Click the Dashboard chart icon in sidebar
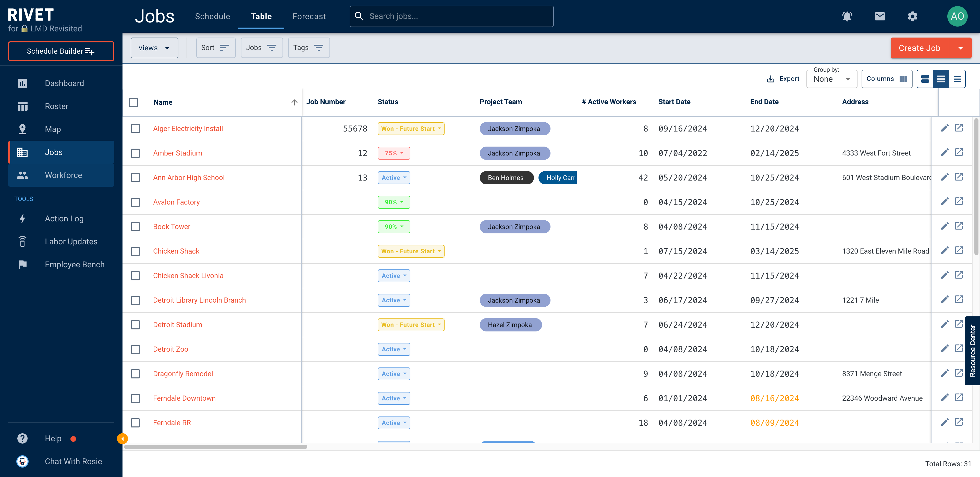Viewport: 980px width, 477px height. point(22,83)
